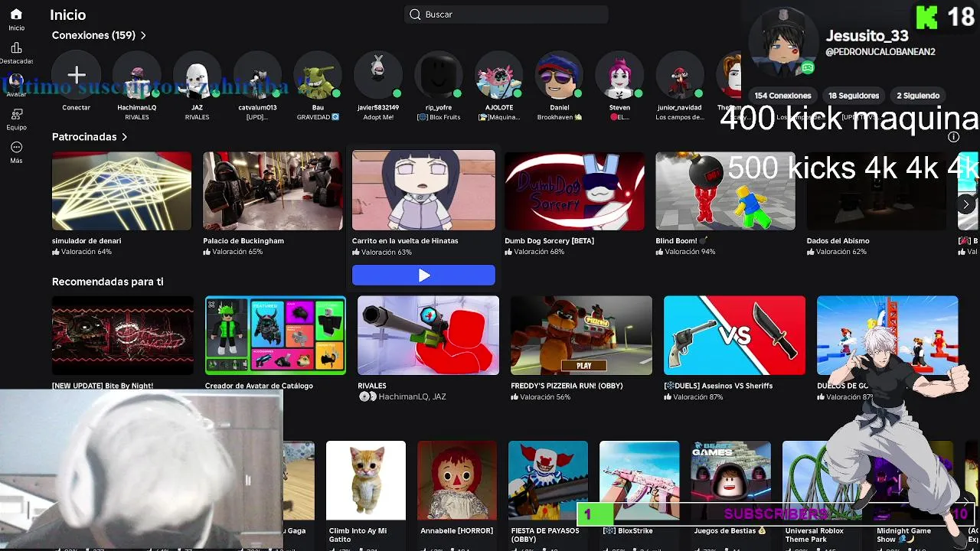Open HachimanLQ's avatar in connections
The width and height of the screenshot is (980, 551).
[x=137, y=75]
